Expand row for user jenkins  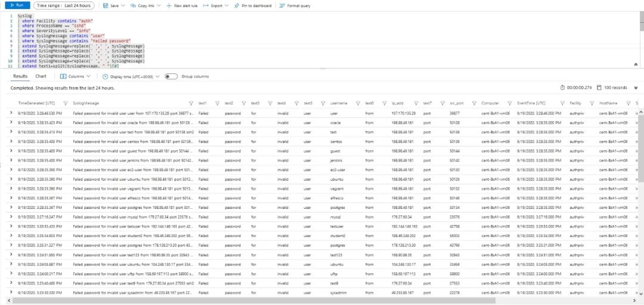point(11,160)
